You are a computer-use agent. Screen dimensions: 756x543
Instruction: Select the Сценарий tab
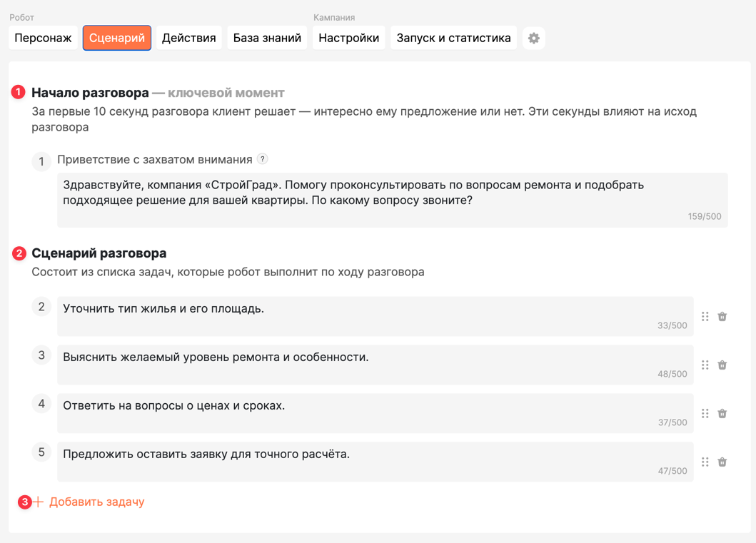click(x=116, y=38)
